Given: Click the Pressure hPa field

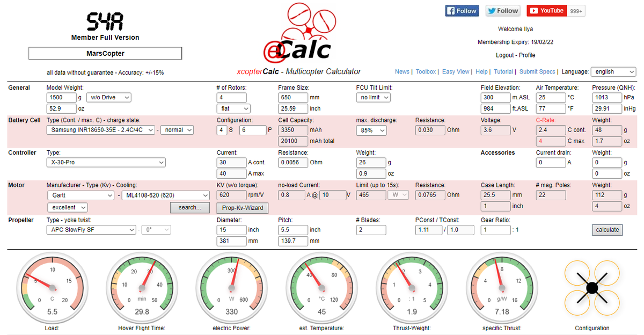Looking at the screenshot, I should pyautogui.click(x=607, y=98).
